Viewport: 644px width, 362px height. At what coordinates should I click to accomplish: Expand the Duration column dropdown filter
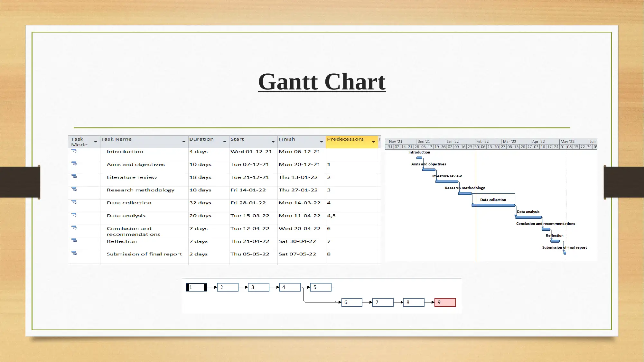pyautogui.click(x=225, y=142)
